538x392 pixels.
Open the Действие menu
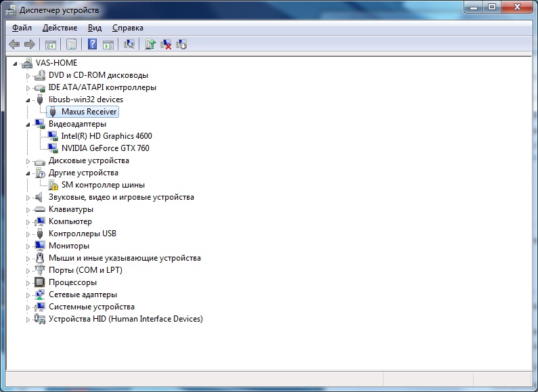60,28
